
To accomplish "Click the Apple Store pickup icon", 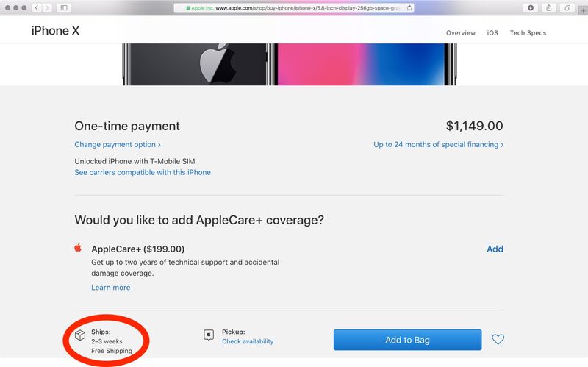I will point(209,335).
